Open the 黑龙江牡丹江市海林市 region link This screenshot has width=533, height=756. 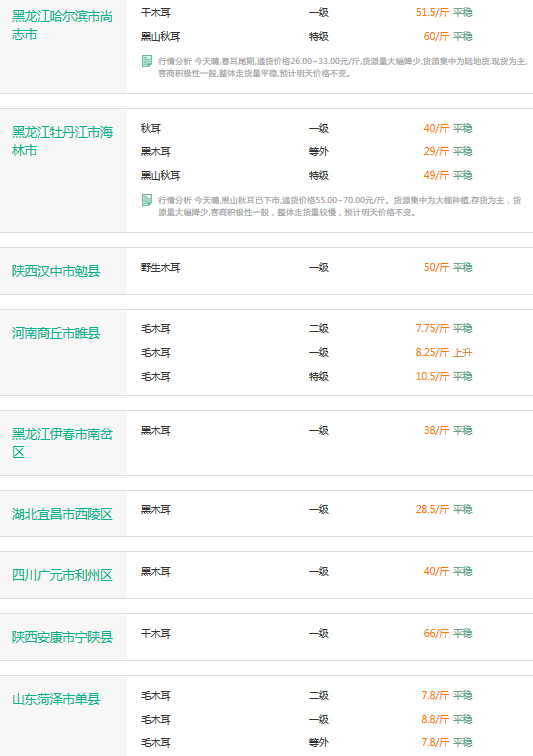click(62, 141)
